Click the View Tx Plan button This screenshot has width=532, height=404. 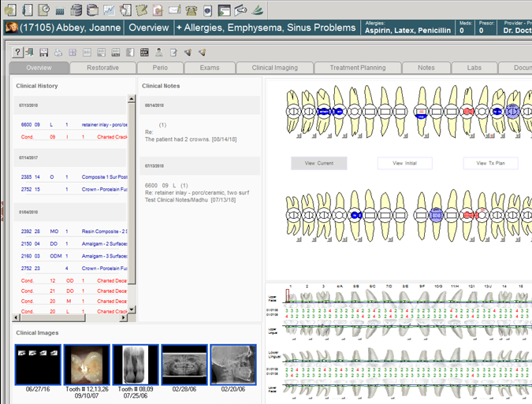tap(491, 164)
